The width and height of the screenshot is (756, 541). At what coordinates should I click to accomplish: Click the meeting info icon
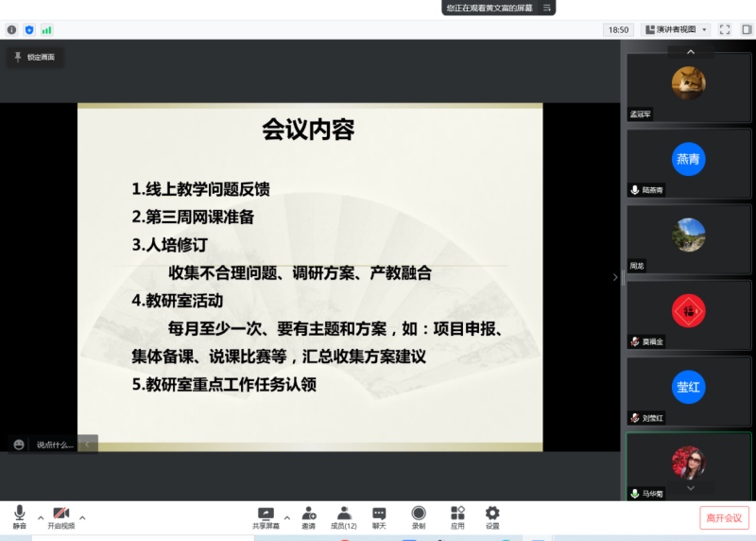[12, 29]
